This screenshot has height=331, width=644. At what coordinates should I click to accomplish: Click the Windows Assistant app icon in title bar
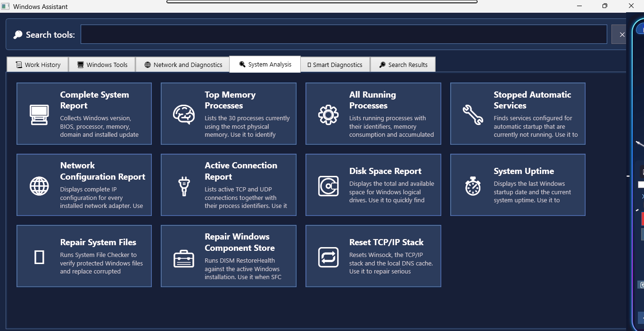[x=5, y=7]
